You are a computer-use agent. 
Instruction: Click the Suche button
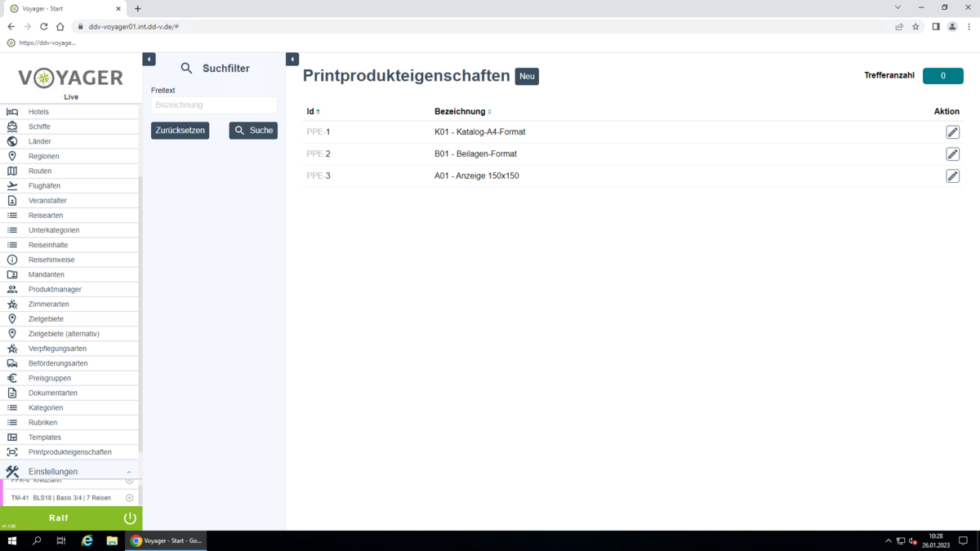[x=253, y=131]
